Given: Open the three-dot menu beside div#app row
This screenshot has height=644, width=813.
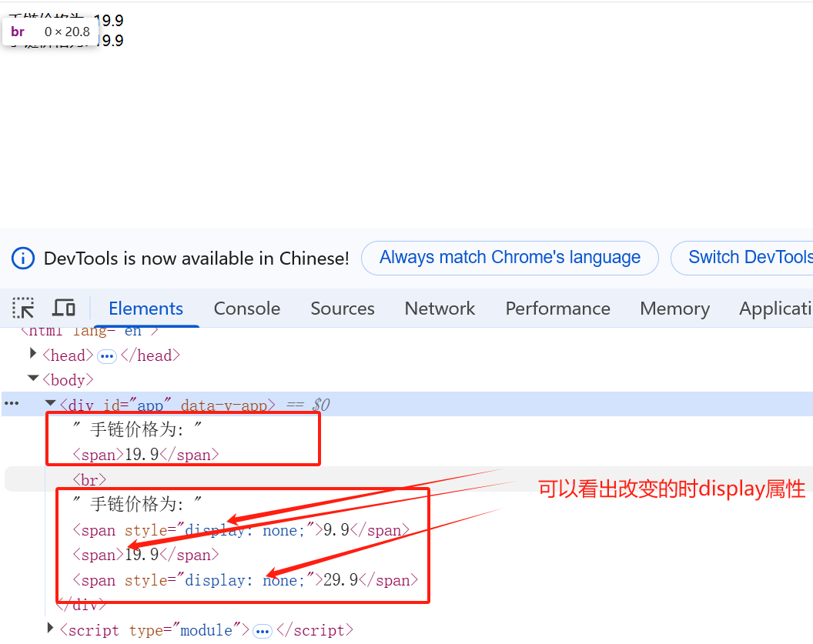Looking at the screenshot, I should click(x=12, y=404).
